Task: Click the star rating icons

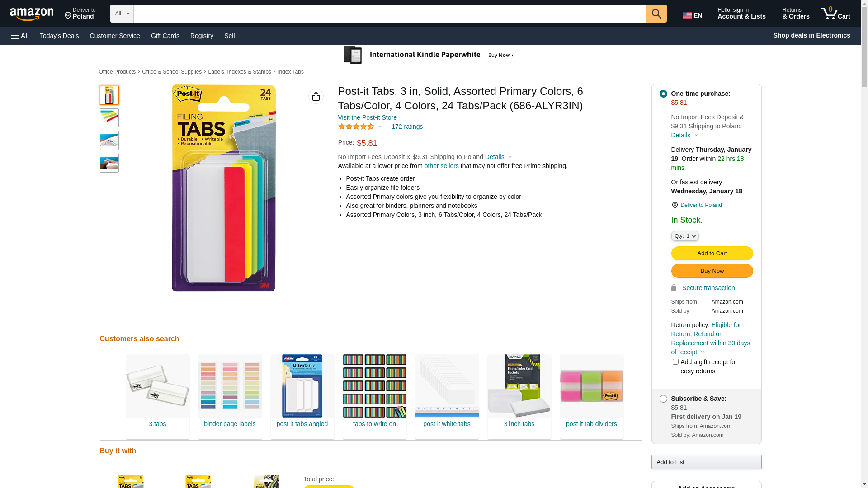Action: point(356,127)
